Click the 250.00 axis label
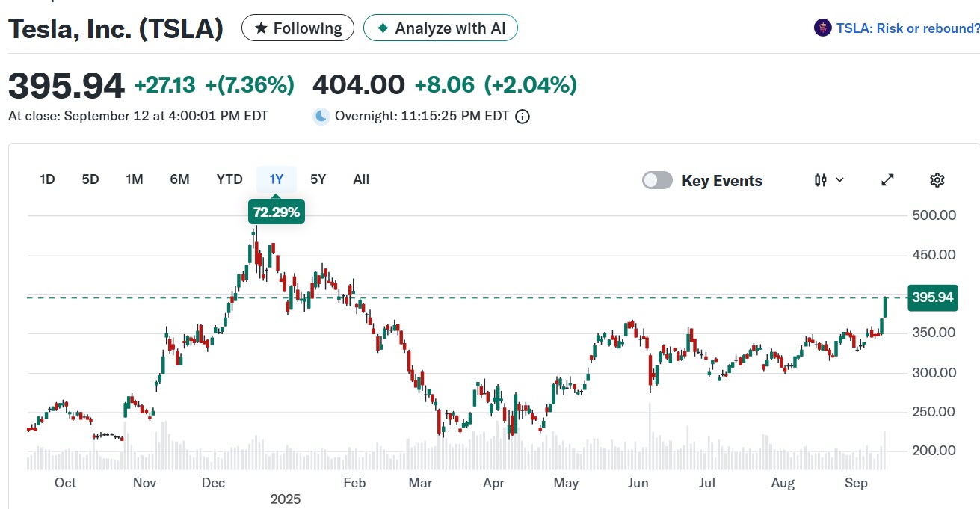 click(934, 412)
